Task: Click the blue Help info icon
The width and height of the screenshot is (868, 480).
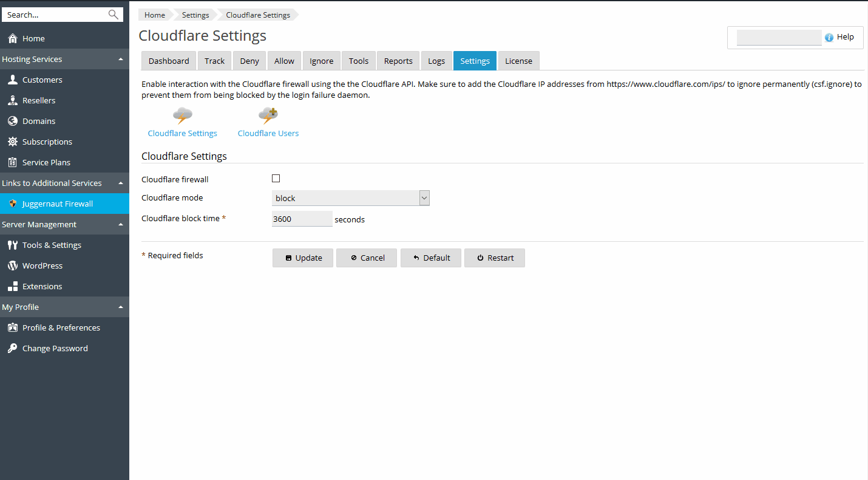Action: 829,38
